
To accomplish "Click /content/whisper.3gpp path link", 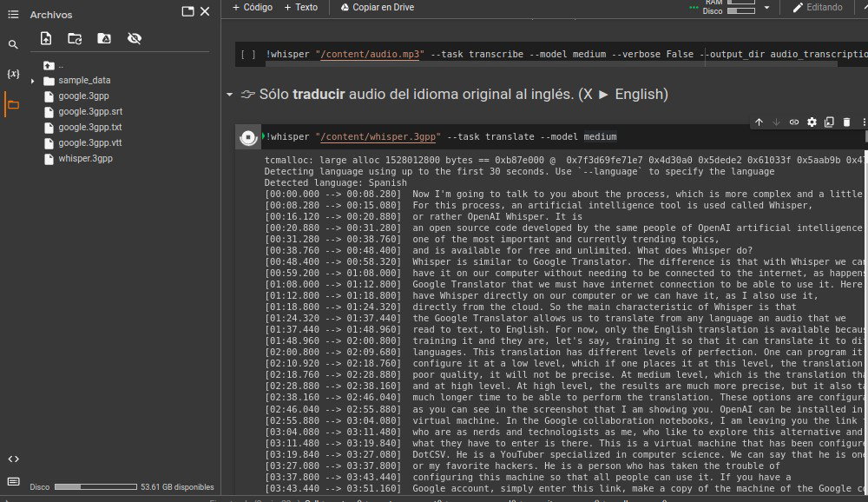I will 378,137.
